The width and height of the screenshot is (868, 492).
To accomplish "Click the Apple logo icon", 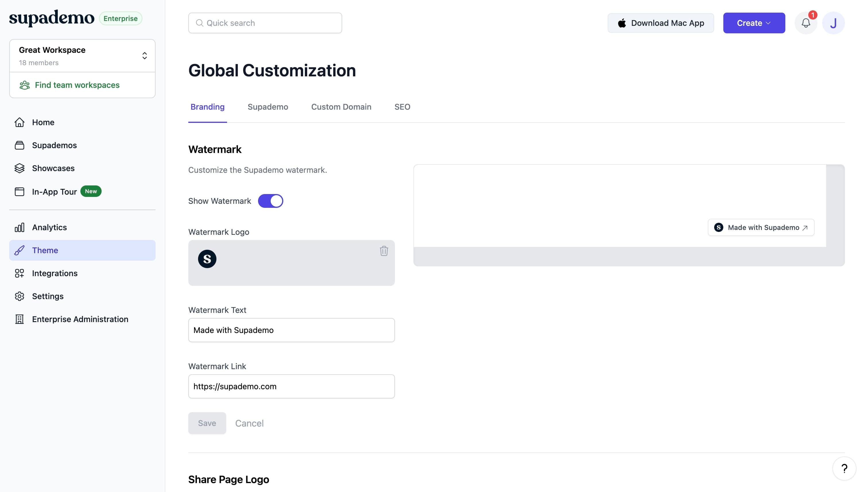I will pyautogui.click(x=622, y=23).
